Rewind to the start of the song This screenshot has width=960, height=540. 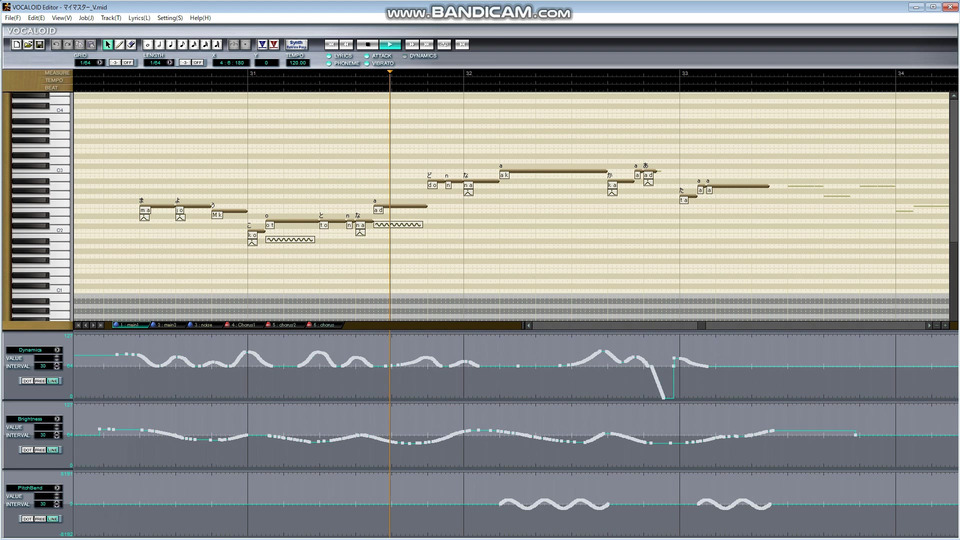tap(331, 45)
